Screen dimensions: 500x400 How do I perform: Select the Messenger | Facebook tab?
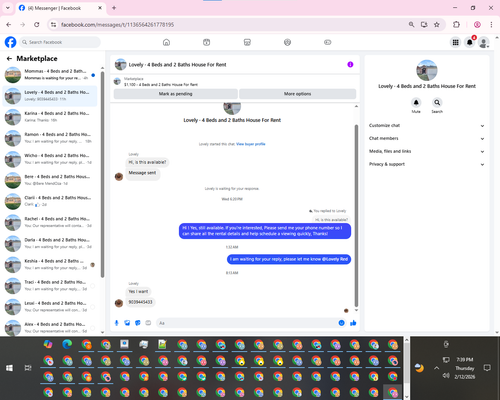coord(60,8)
